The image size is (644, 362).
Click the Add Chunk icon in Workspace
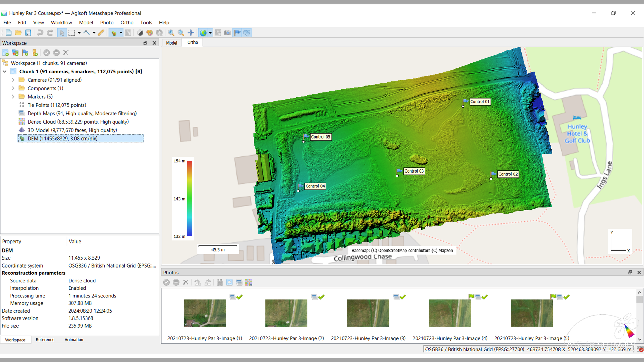click(x=5, y=53)
